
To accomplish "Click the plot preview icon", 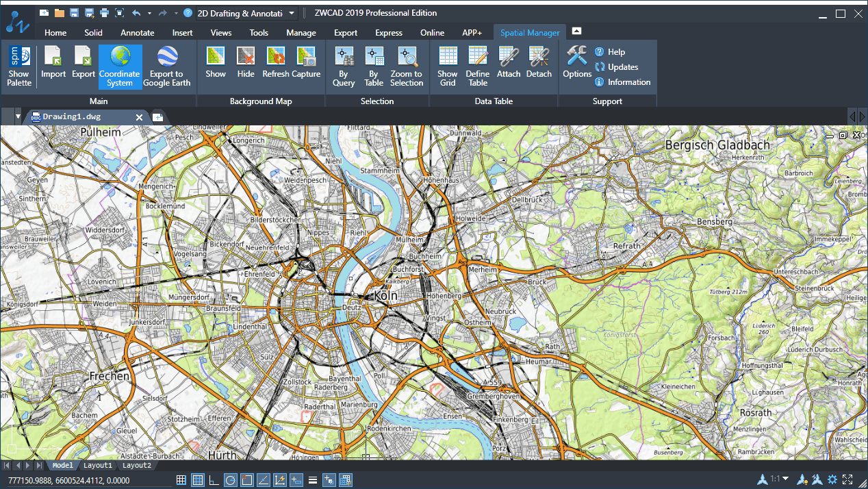I will pos(119,12).
